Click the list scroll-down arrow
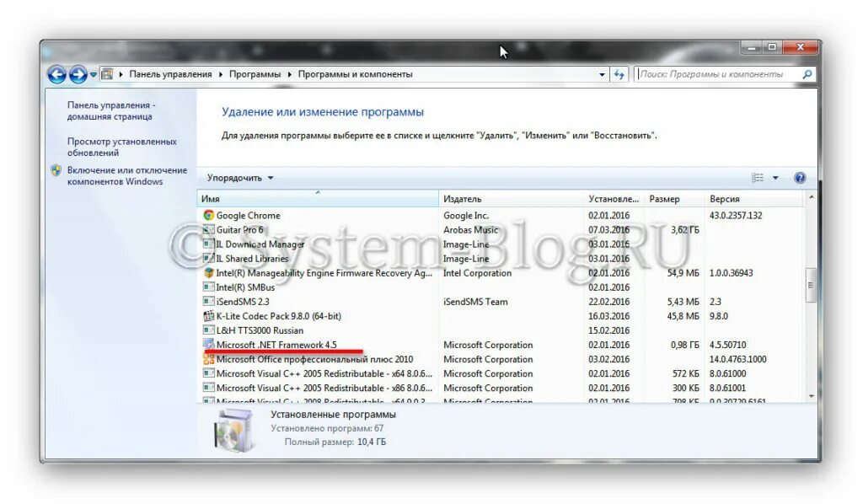Screen dimensions: 863x504 (x=811, y=395)
